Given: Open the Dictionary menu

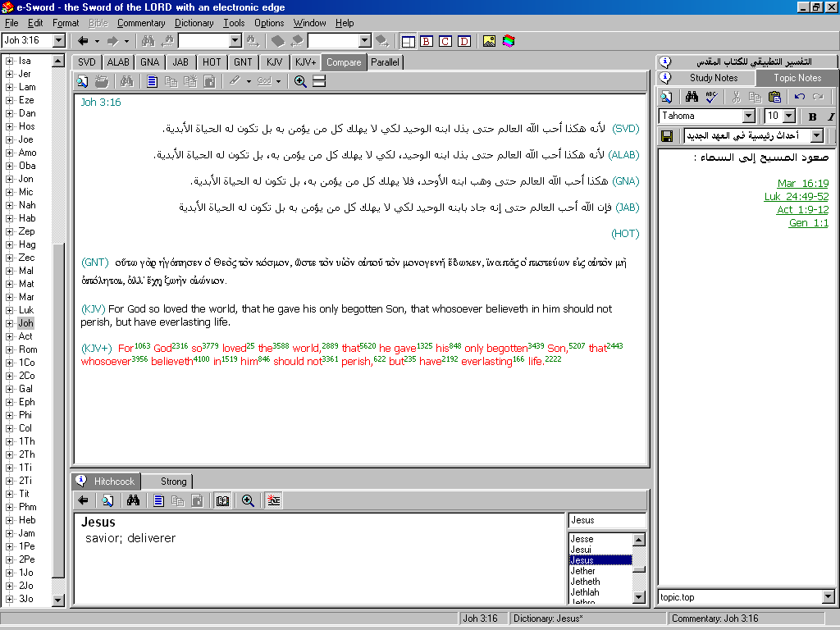Looking at the screenshot, I should tap(194, 23).
